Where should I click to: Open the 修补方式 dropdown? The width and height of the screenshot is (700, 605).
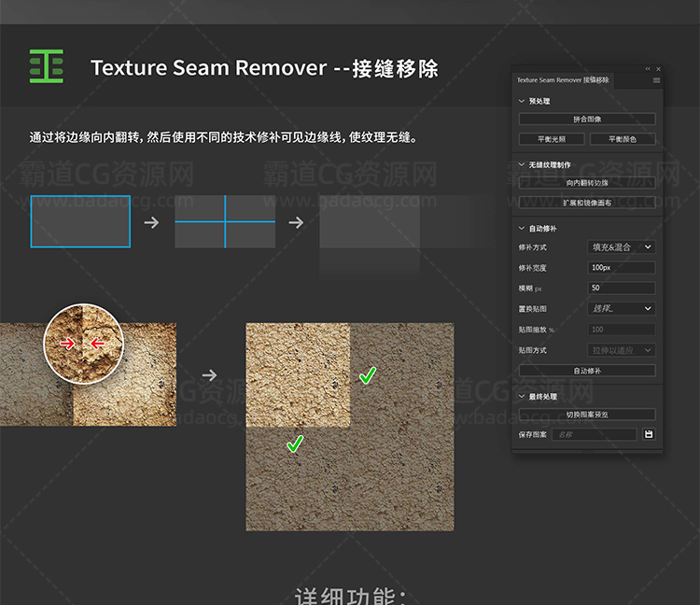coord(621,247)
